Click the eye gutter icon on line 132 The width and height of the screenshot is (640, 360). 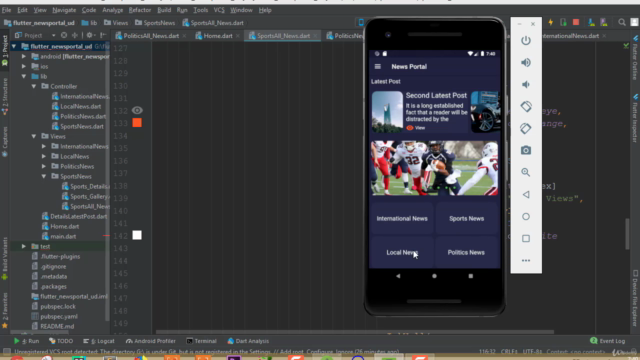[x=137, y=110]
